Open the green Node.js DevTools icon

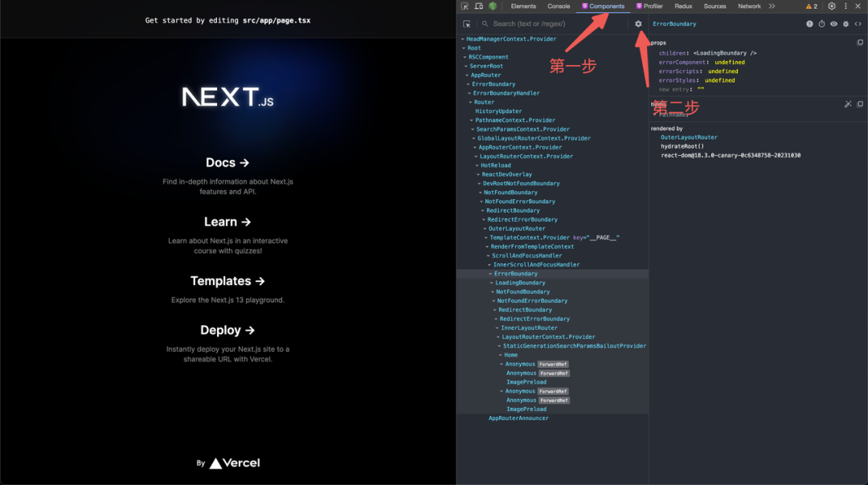click(493, 6)
